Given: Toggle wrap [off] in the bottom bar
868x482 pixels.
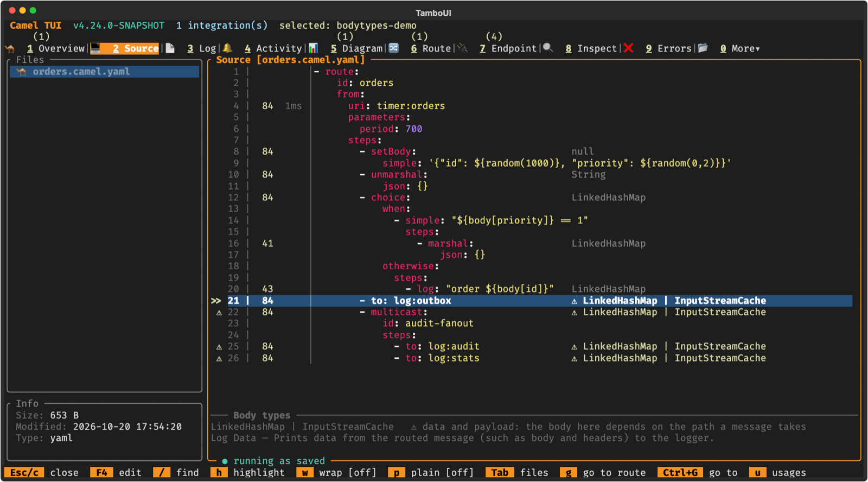Looking at the screenshot, I should (336, 473).
